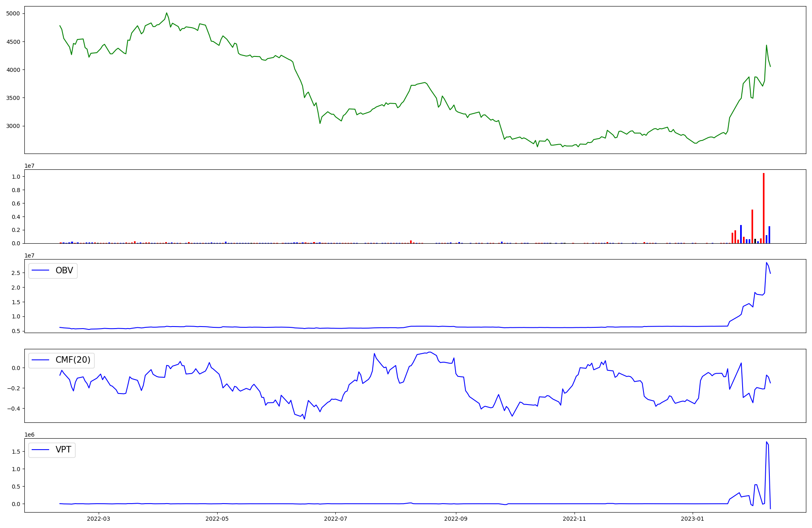Click the 3000 price axis label
Image resolution: width=812 pixels, height=528 pixels.
[13, 126]
